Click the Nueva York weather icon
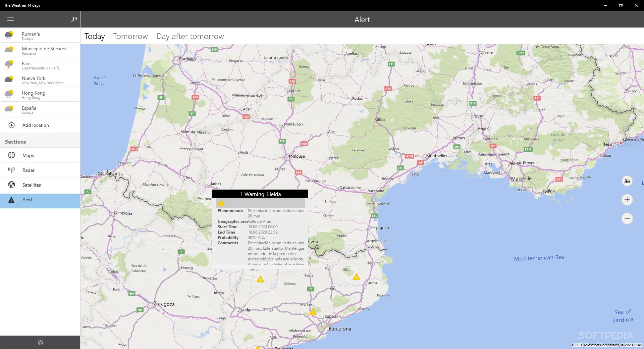The image size is (644, 349). (9, 79)
